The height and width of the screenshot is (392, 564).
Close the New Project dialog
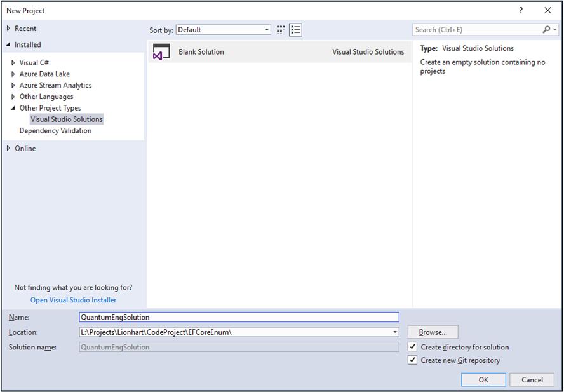pyautogui.click(x=547, y=10)
